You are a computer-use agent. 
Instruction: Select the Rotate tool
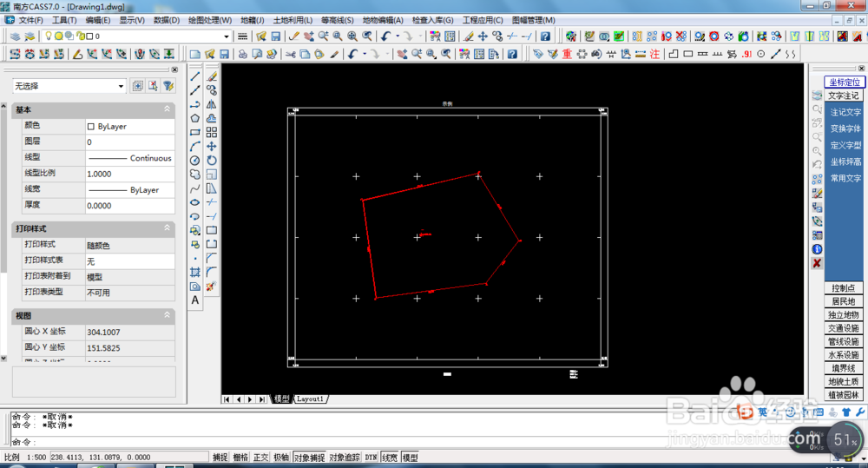pyautogui.click(x=212, y=160)
